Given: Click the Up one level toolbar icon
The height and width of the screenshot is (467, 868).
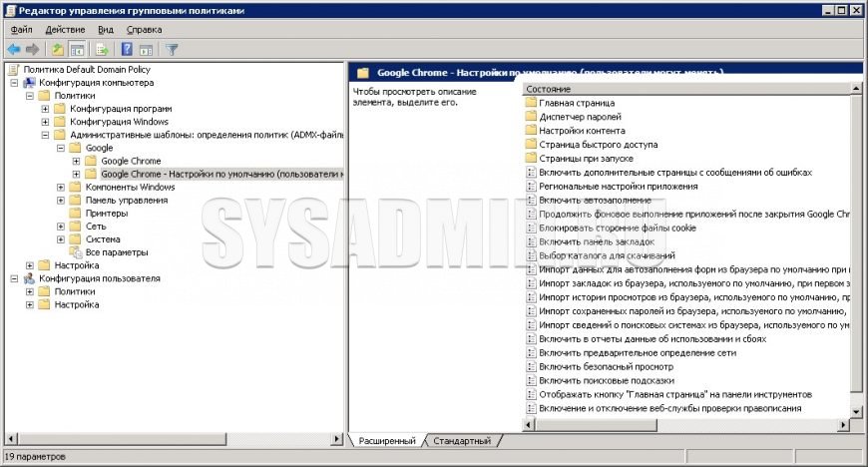Looking at the screenshot, I should pos(58,49).
